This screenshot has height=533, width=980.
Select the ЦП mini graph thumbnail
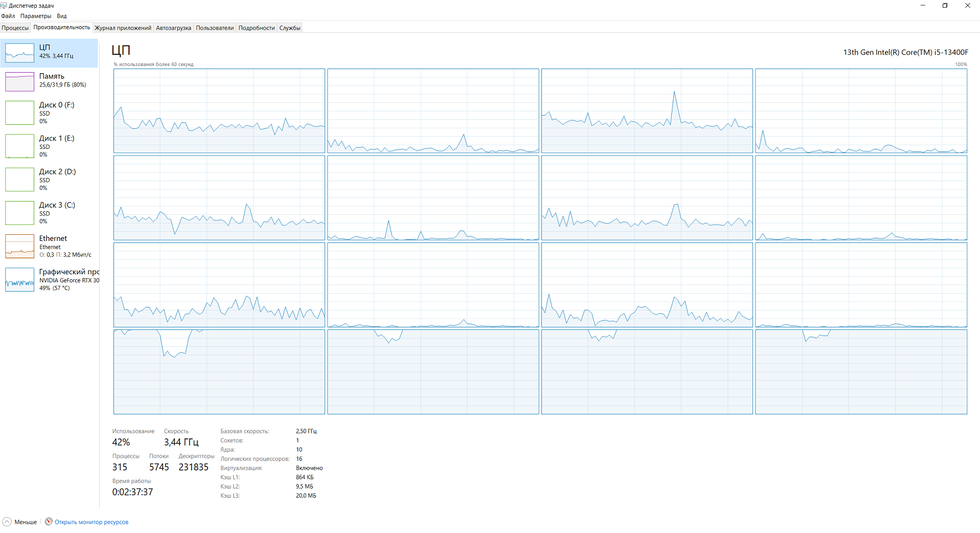pyautogui.click(x=19, y=53)
